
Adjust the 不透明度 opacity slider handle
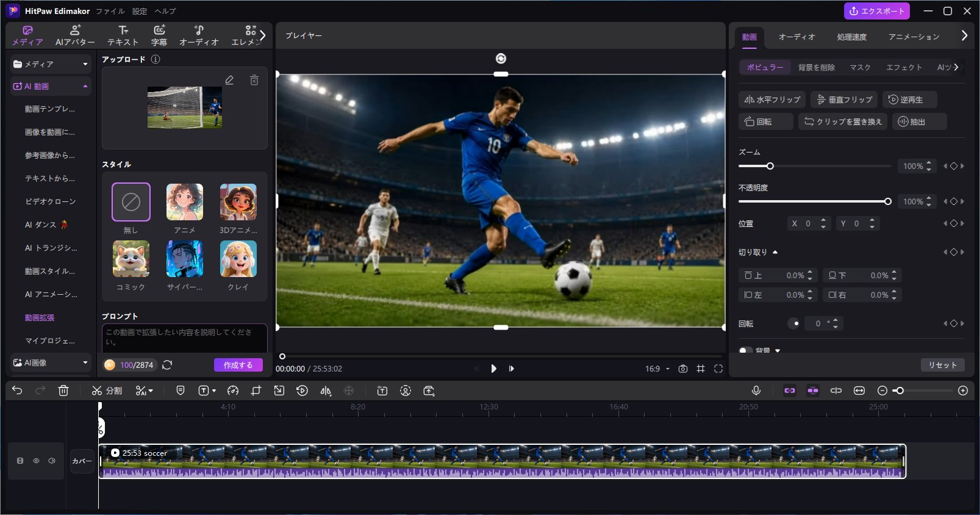[x=888, y=201]
